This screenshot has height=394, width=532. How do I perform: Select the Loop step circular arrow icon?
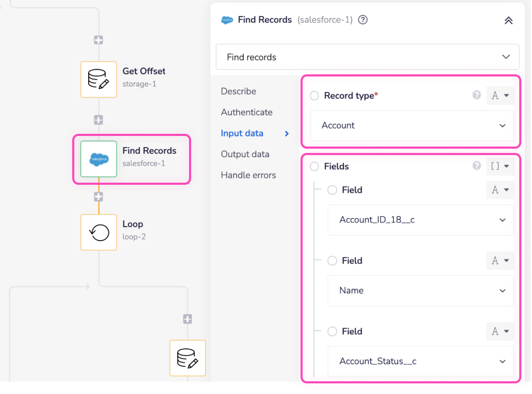pos(98,232)
